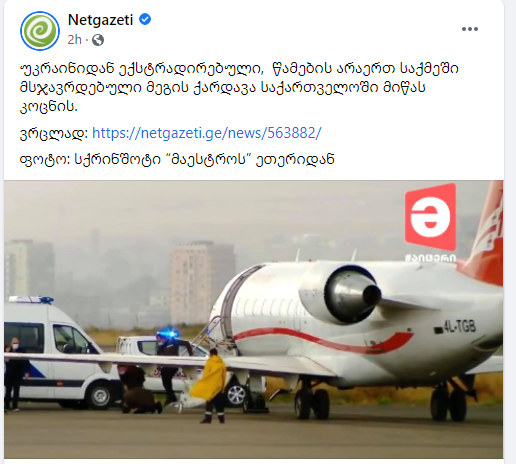Open the netgazeti.ge/news/563882 link
The image size is (516, 464).
[x=207, y=133]
